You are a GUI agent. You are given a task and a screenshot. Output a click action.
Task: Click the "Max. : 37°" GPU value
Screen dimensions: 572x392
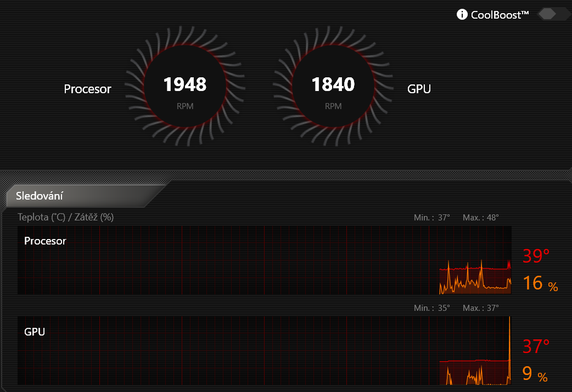[x=481, y=308]
